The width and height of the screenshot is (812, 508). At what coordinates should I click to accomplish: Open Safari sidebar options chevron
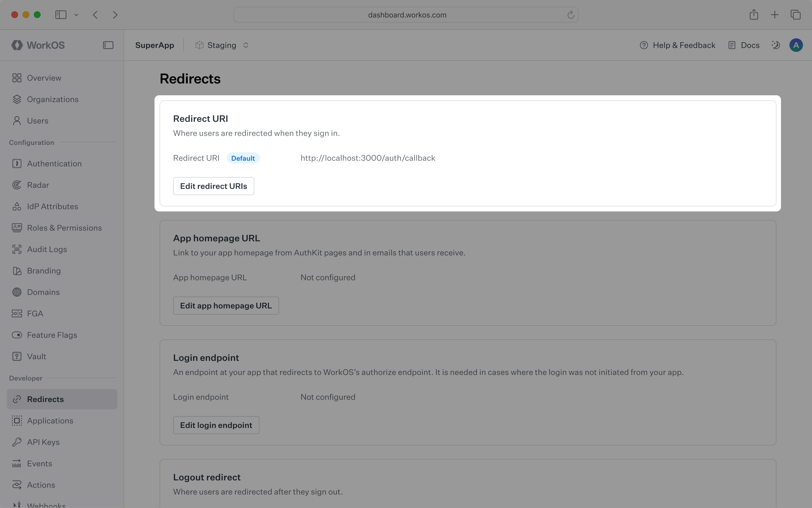tap(76, 15)
